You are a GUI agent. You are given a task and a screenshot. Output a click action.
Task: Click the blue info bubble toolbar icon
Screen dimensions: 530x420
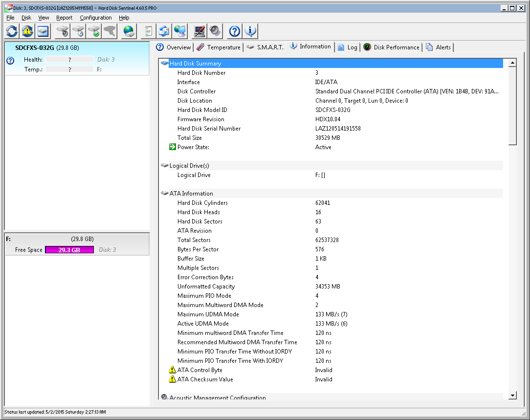(x=250, y=31)
